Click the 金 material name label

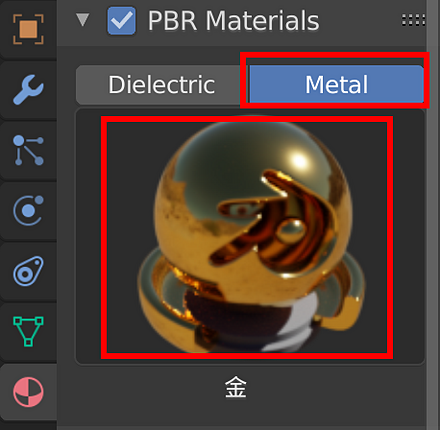[236, 387]
